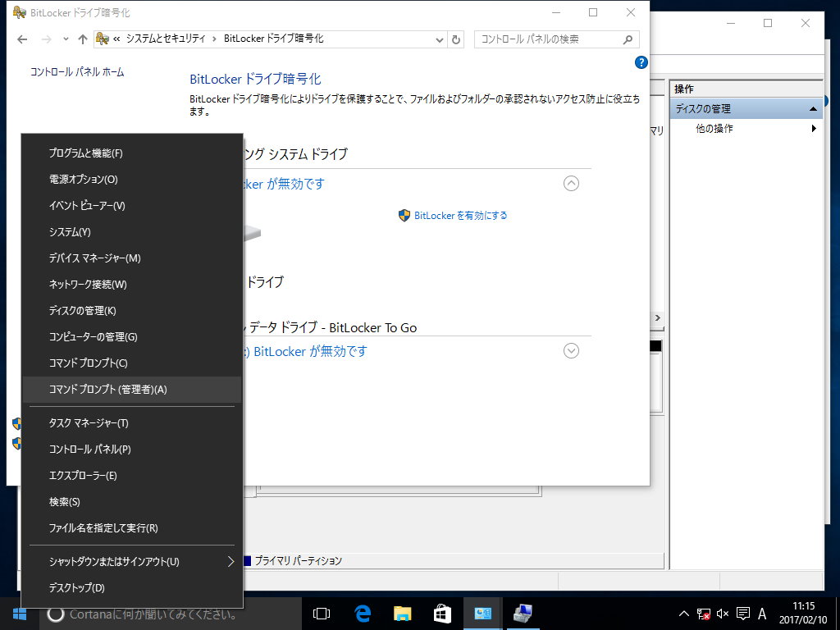Viewport: 840px width, 630px height.
Task: Open Action Center notifications icon
Action: [x=742, y=614]
